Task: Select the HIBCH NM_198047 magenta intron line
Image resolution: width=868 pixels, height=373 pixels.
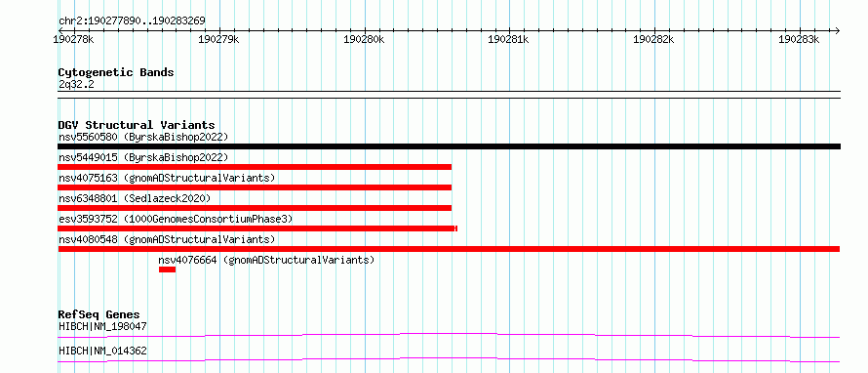Action: click(x=449, y=335)
